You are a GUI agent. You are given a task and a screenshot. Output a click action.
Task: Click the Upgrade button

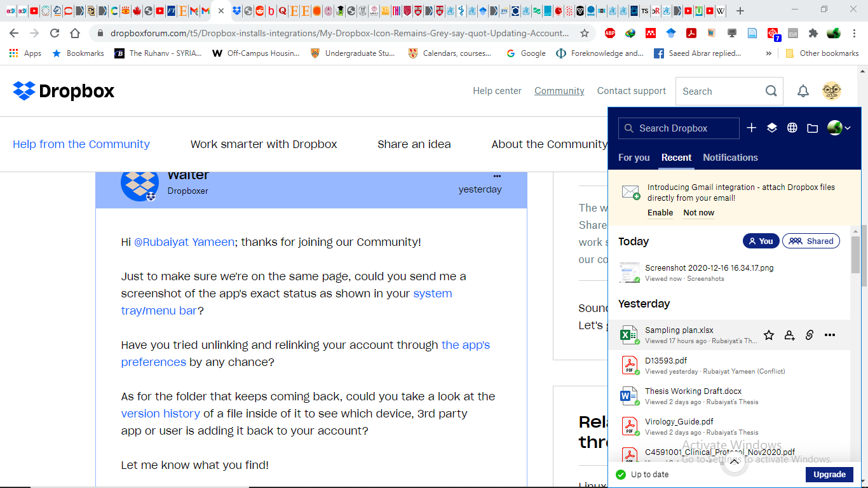[x=829, y=475]
